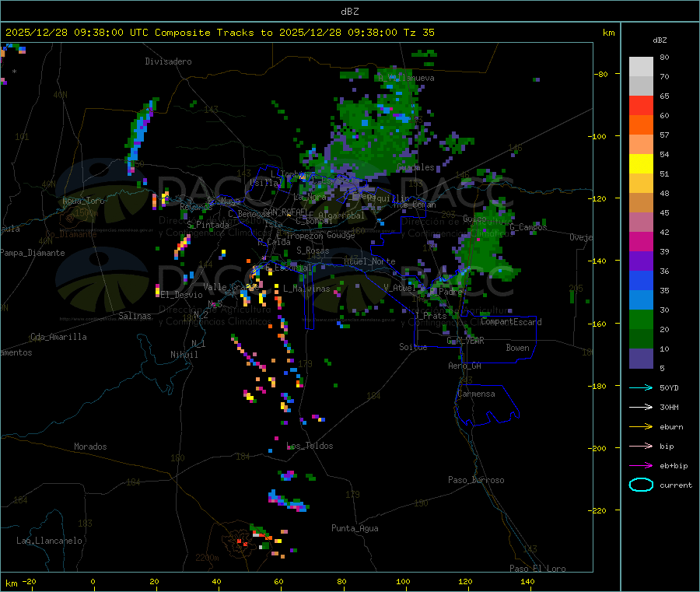Click the 'Lag.Llancanelo' map label
The height and width of the screenshot is (592, 700).
[50, 541]
